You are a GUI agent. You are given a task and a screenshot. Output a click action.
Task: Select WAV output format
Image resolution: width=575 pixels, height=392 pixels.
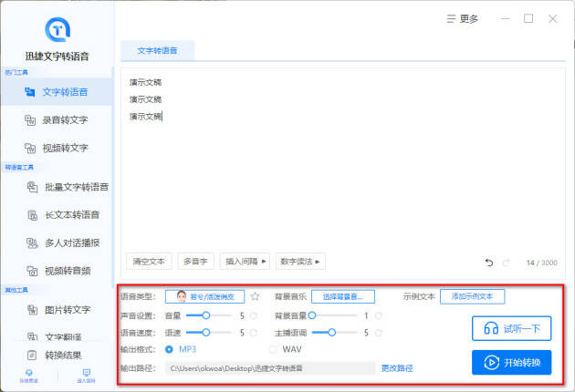(x=274, y=349)
